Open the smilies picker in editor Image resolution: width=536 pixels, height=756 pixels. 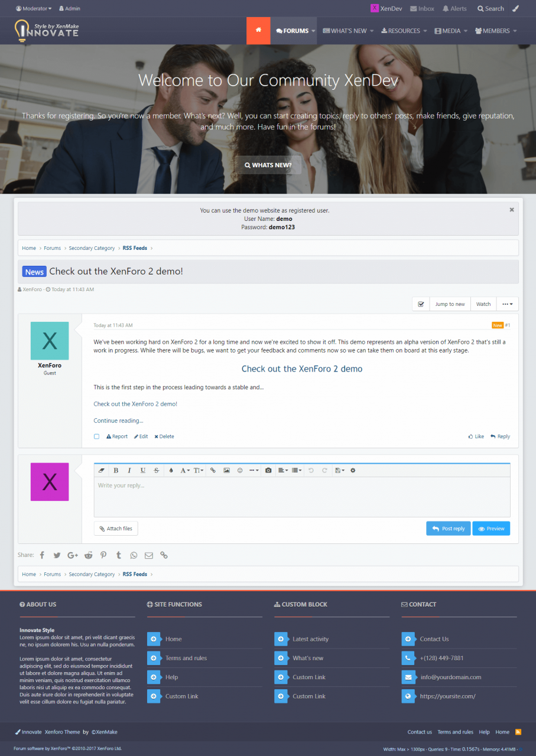(x=240, y=471)
